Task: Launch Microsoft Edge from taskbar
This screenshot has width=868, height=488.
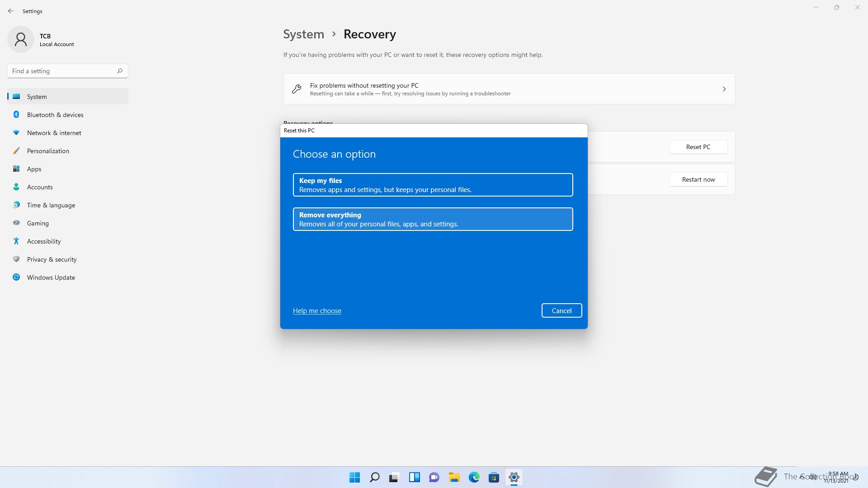Action: coord(474,477)
